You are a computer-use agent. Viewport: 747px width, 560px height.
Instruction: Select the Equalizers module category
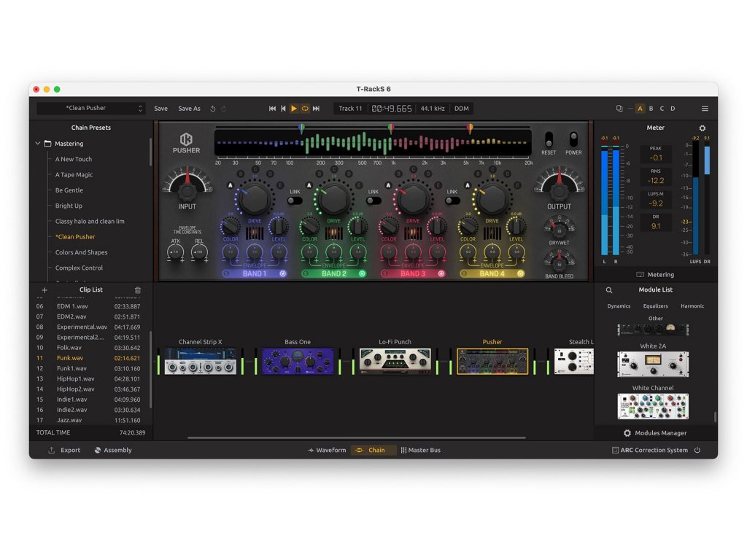[x=655, y=306]
